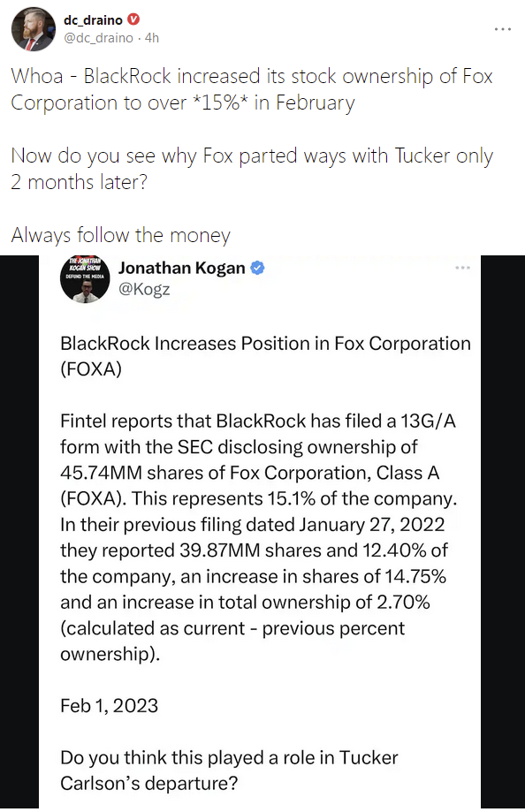Open the @dc_draino handle link

(x=98, y=38)
